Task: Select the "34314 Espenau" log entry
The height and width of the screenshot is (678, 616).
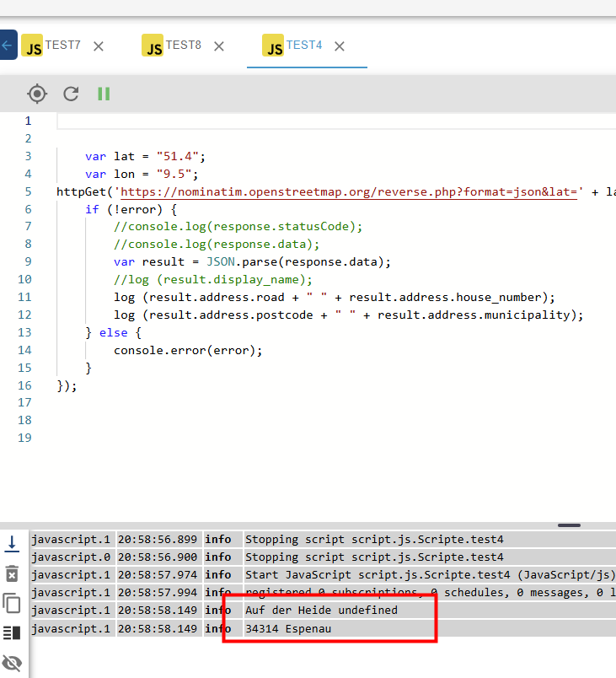Action: [323, 628]
